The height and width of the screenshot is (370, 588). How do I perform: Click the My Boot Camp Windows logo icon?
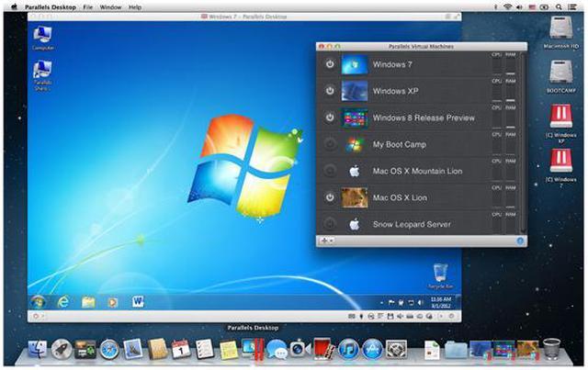(355, 144)
